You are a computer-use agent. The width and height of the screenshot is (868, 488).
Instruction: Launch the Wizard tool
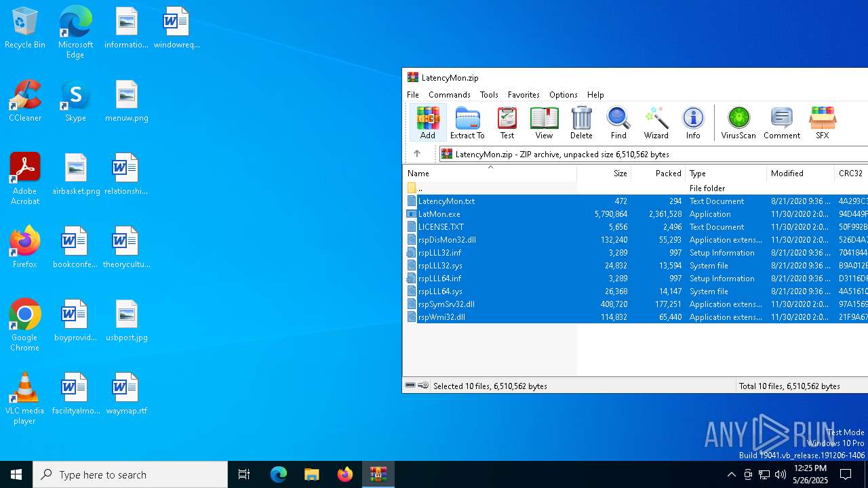(656, 123)
